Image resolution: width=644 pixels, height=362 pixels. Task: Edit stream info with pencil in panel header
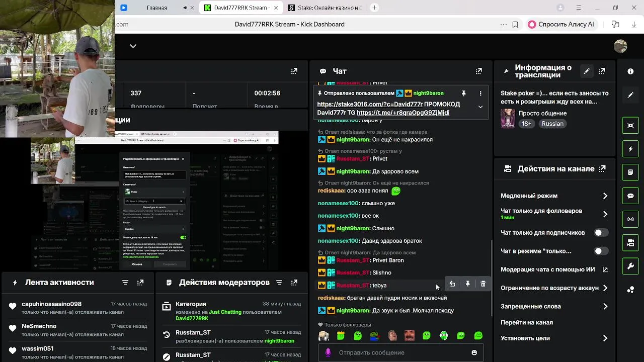pos(587,71)
